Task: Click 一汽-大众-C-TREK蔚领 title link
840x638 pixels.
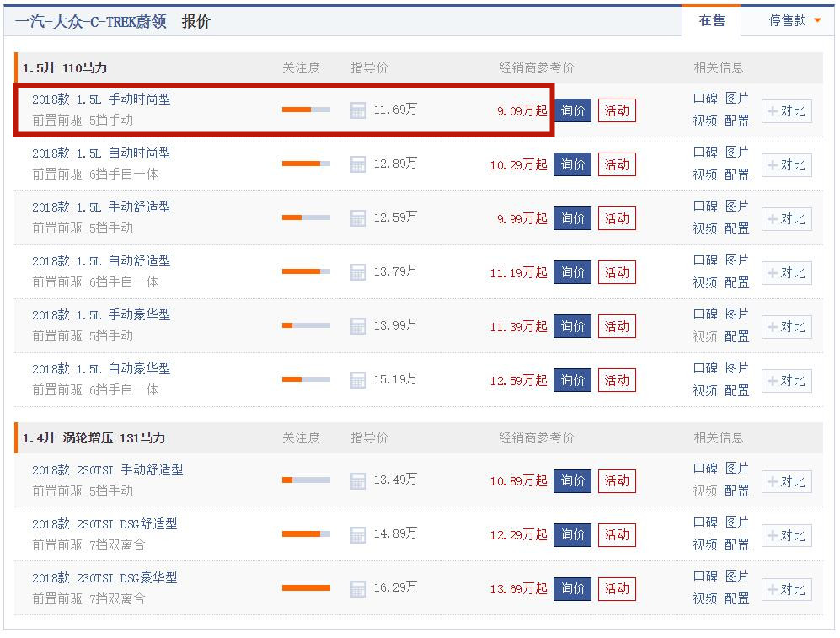Action: [x=90, y=21]
